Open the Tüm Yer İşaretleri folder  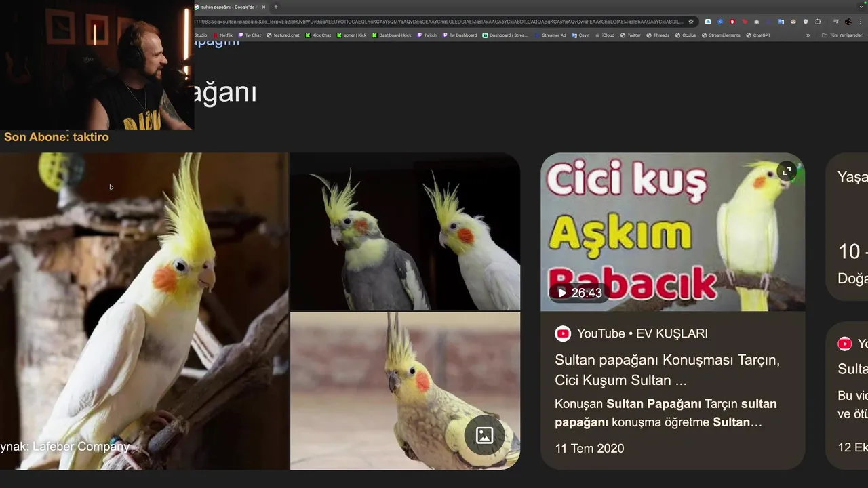(x=842, y=35)
